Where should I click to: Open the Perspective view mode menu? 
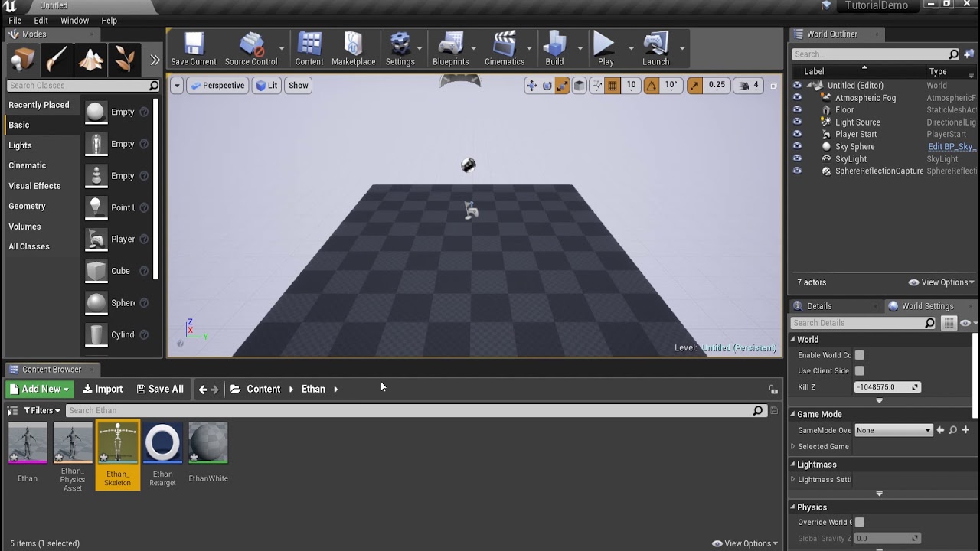point(217,86)
